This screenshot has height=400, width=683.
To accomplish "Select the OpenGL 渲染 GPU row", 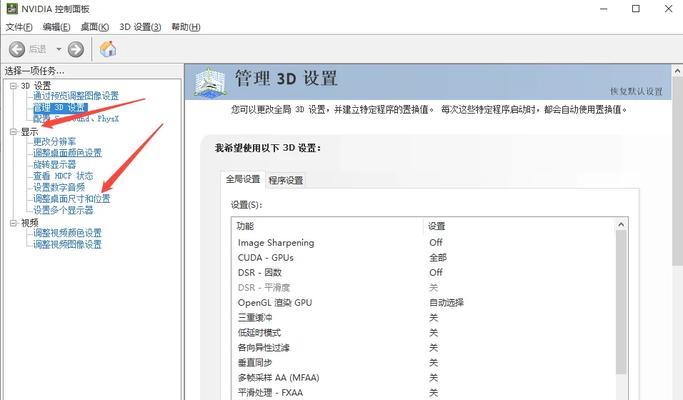I will click(423, 303).
